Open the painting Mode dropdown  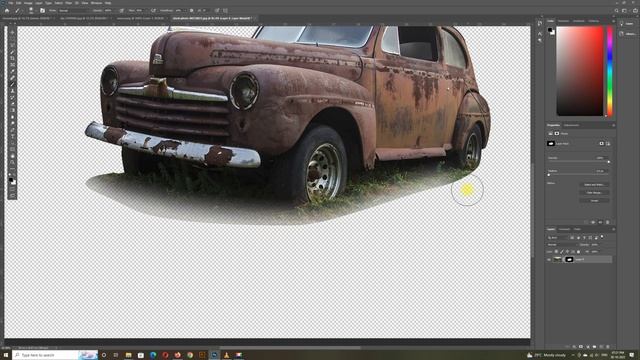pos(74,11)
